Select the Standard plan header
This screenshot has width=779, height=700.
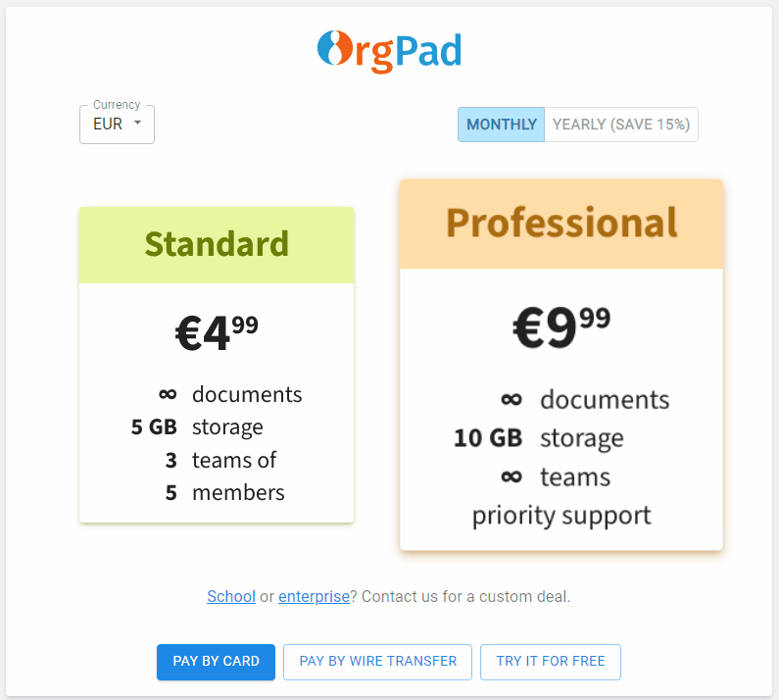pyautogui.click(x=217, y=244)
